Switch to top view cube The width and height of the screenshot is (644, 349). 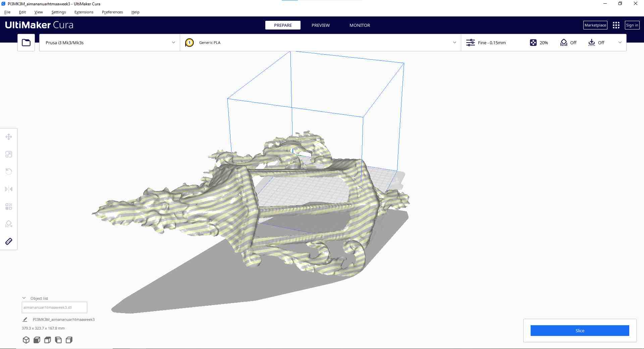coord(48,340)
